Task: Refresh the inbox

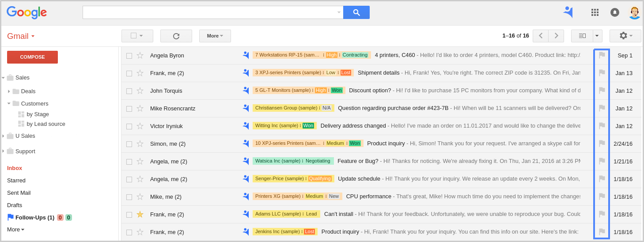Action: click(176, 36)
